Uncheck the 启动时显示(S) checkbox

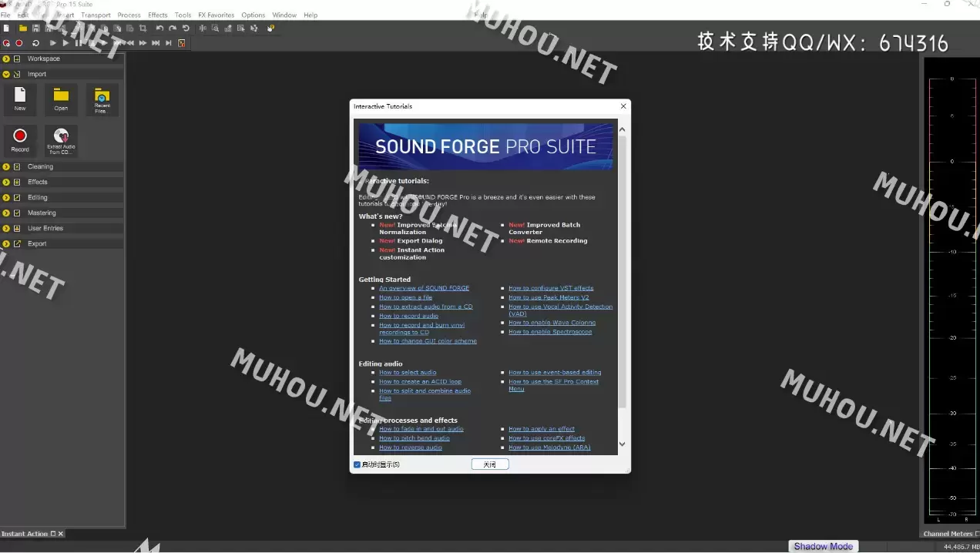357,464
